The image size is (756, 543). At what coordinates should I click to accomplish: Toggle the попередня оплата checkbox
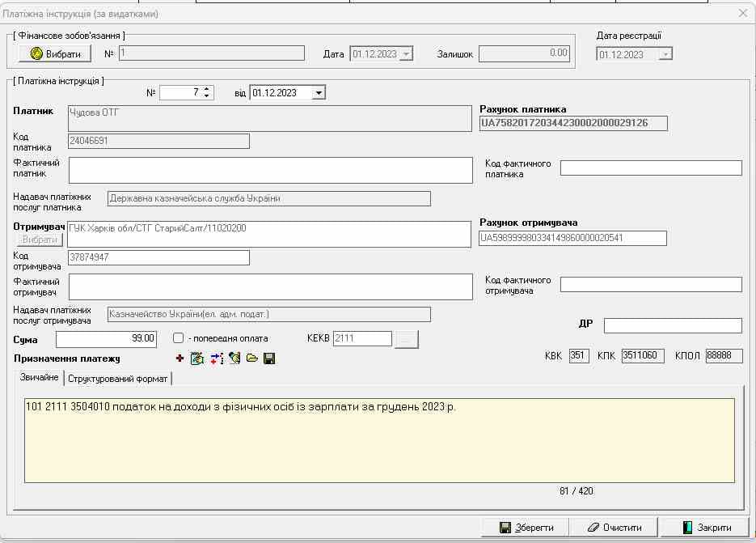click(178, 338)
